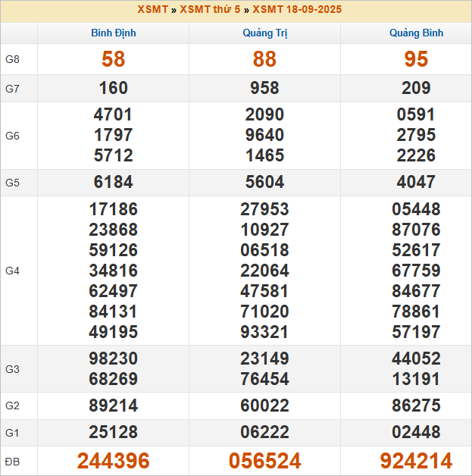Open the Bình Định province link

coord(114,33)
